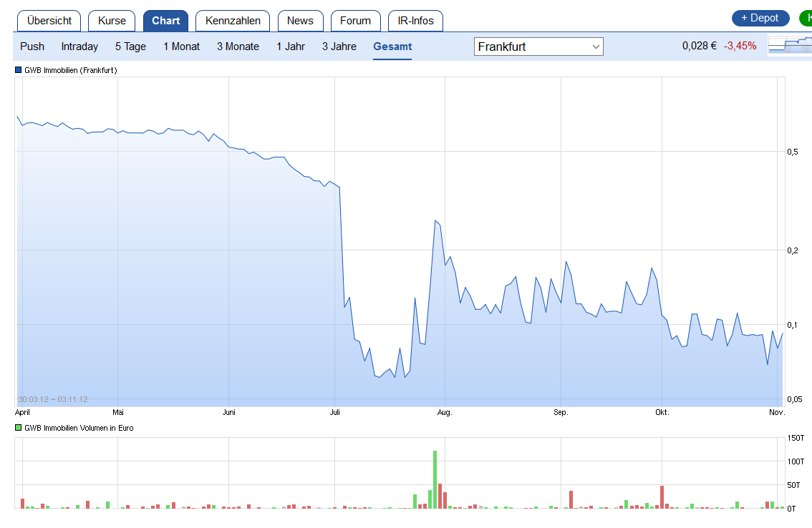Open the Kurse tab
The width and height of the screenshot is (812, 528).
click(x=111, y=21)
